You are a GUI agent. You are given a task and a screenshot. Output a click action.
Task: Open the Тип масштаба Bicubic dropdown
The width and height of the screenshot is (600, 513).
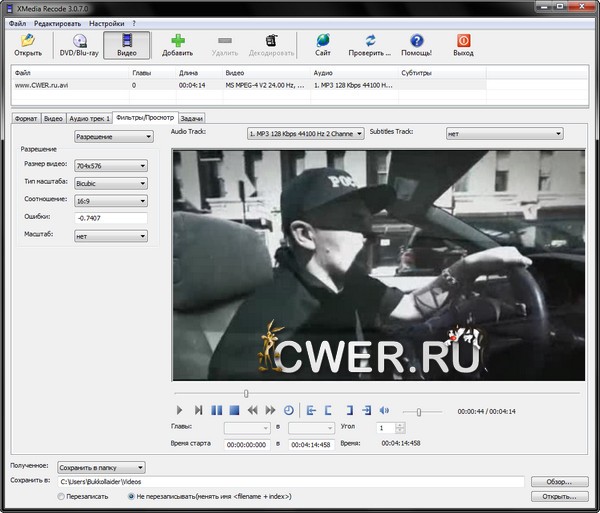coord(110,183)
